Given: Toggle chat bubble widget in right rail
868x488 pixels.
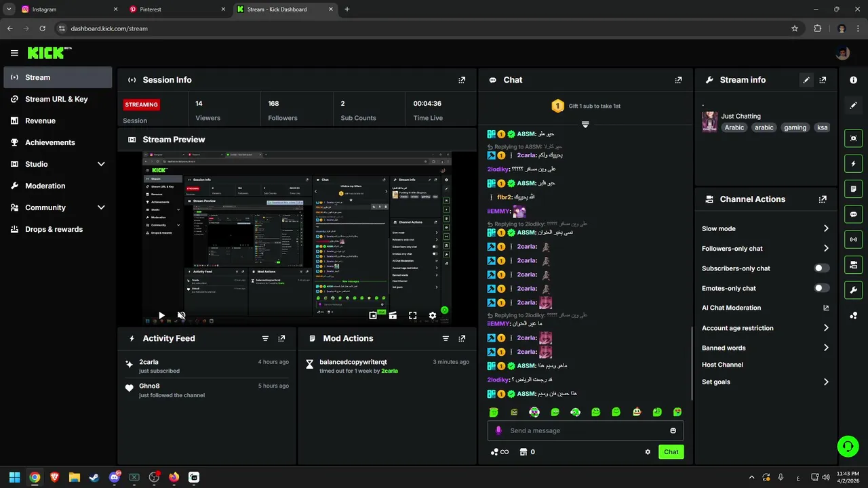Looking at the screenshot, I should coord(853,214).
